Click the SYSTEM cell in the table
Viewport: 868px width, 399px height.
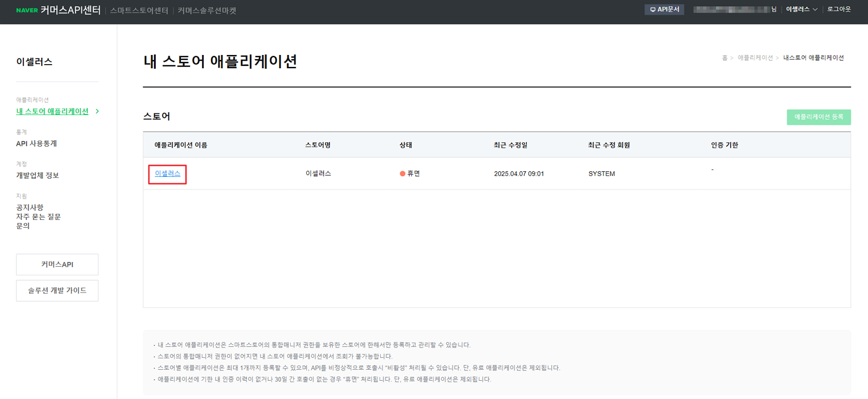coord(602,173)
